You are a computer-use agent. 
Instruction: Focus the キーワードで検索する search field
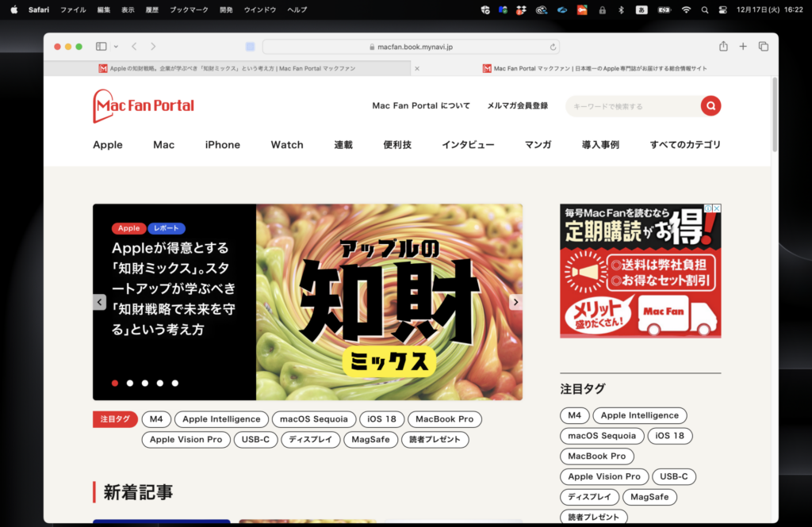(x=633, y=106)
